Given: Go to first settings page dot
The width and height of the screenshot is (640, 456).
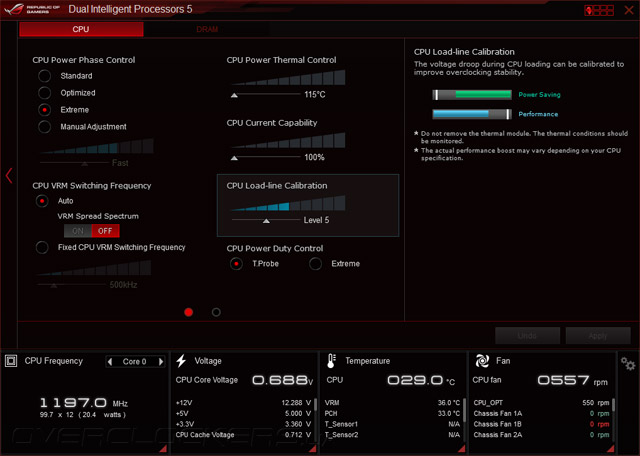Looking at the screenshot, I should coord(189,312).
